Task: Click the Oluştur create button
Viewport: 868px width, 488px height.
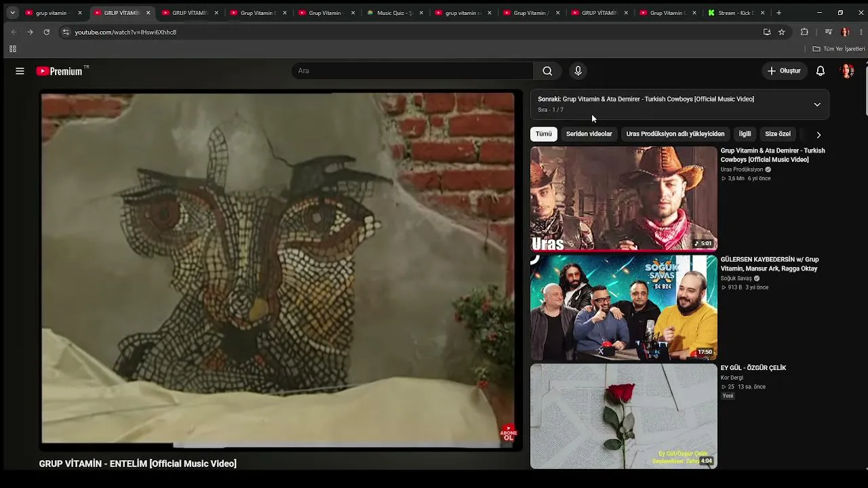Action: click(x=784, y=71)
